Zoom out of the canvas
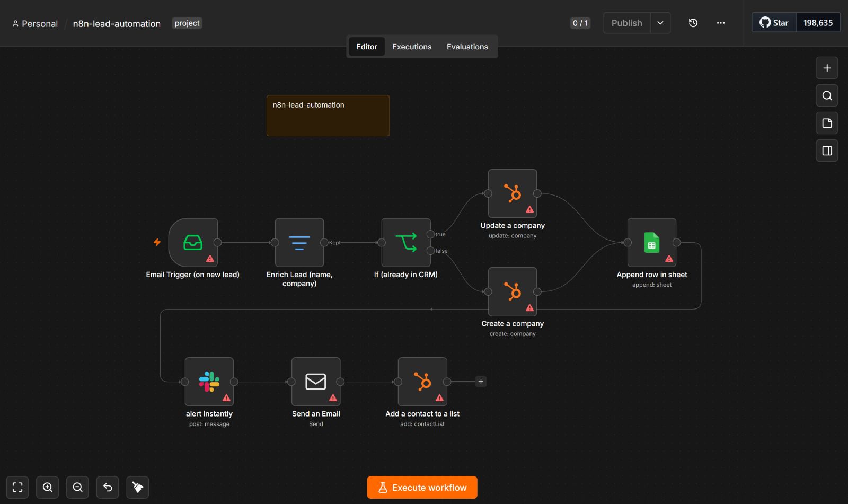This screenshot has width=848, height=504. pyautogui.click(x=77, y=487)
